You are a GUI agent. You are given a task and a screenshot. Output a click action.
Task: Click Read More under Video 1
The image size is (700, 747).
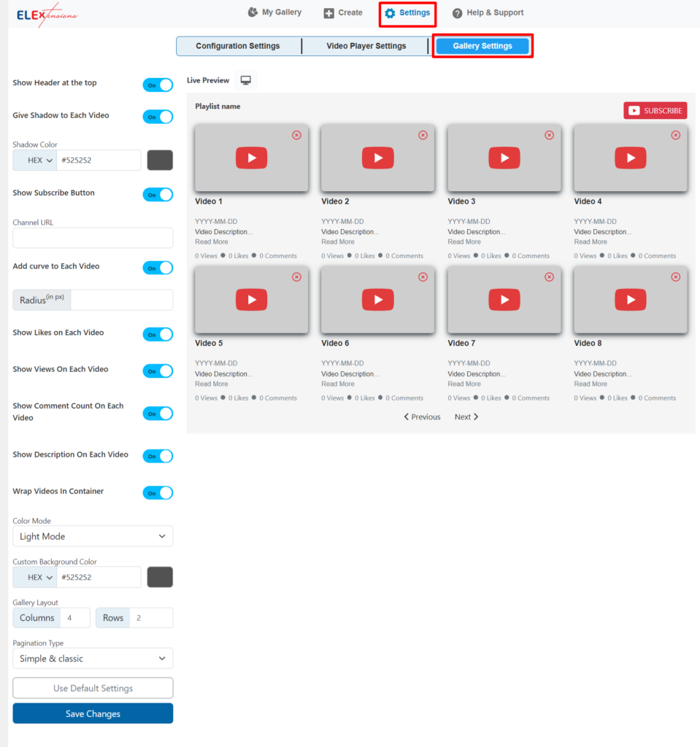[x=211, y=242]
